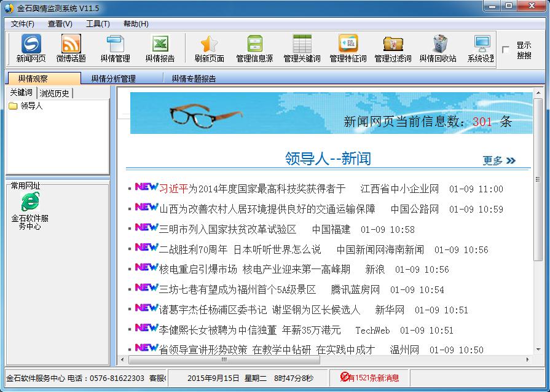The height and width of the screenshot is (392, 550).
Task: Open the 微博话题 Weibo topics tool
Action: 71,47
